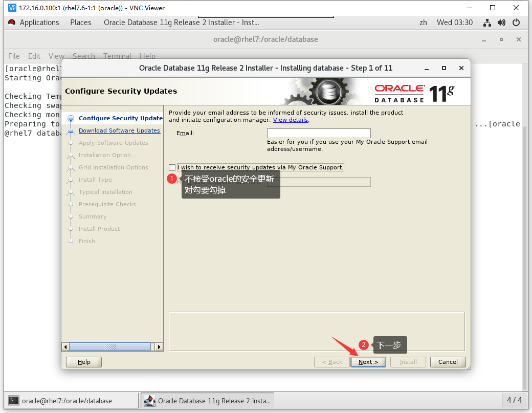532x413 pixels.
Task: Click the VNC Viewer logo icon in title bar
Action: pos(12,8)
